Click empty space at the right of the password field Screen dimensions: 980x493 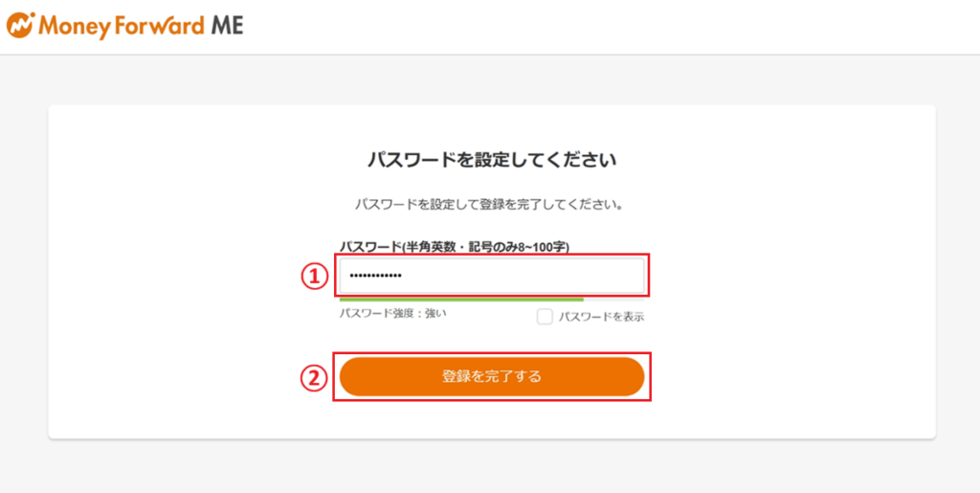tap(593, 276)
